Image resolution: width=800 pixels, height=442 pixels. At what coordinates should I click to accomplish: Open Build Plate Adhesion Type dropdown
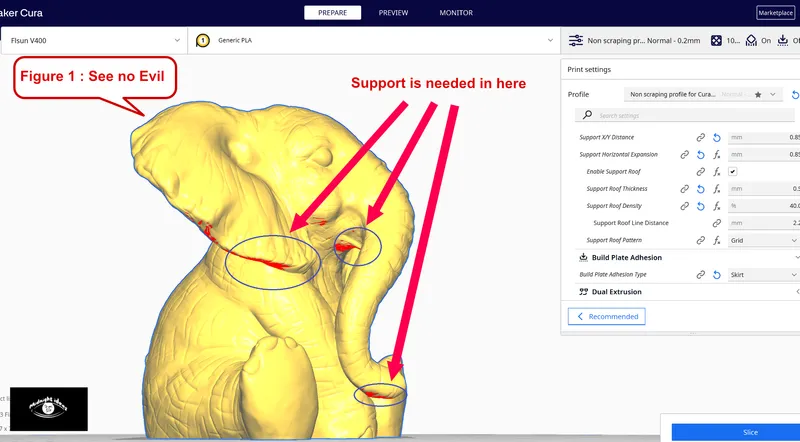coord(763,274)
